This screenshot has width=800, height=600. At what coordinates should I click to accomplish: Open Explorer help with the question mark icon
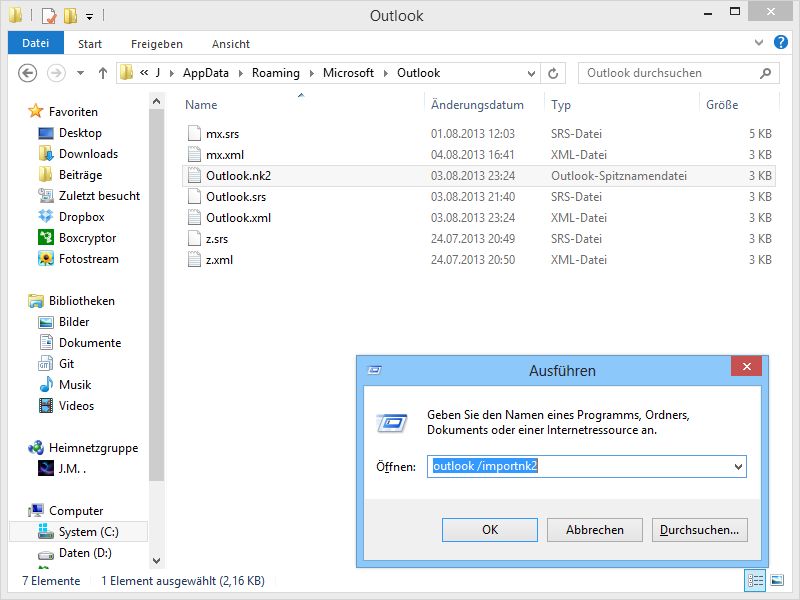coord(781,42)
